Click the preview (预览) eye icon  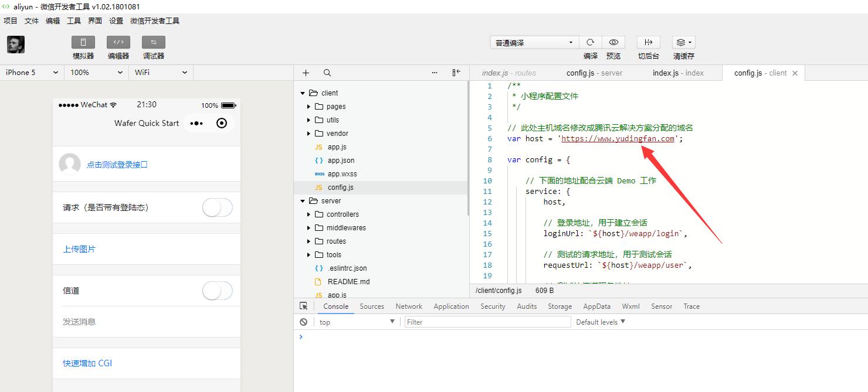coord(613,42)
